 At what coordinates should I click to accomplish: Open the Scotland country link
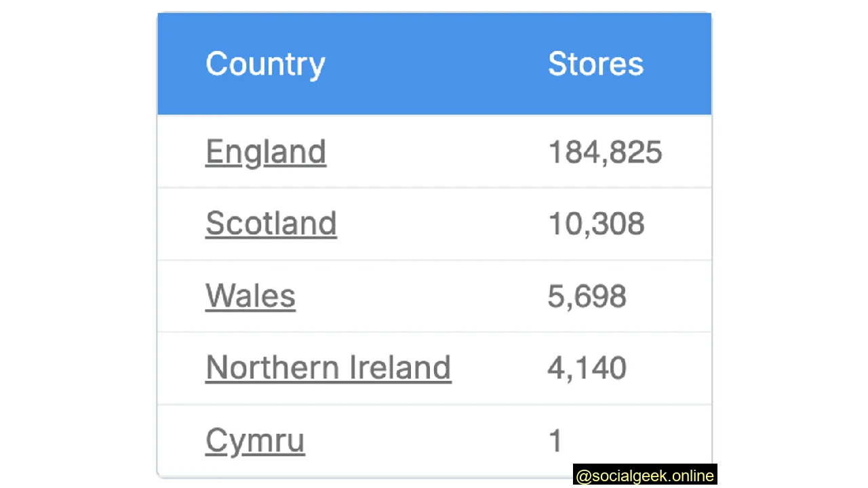click(x=271, y=224)
